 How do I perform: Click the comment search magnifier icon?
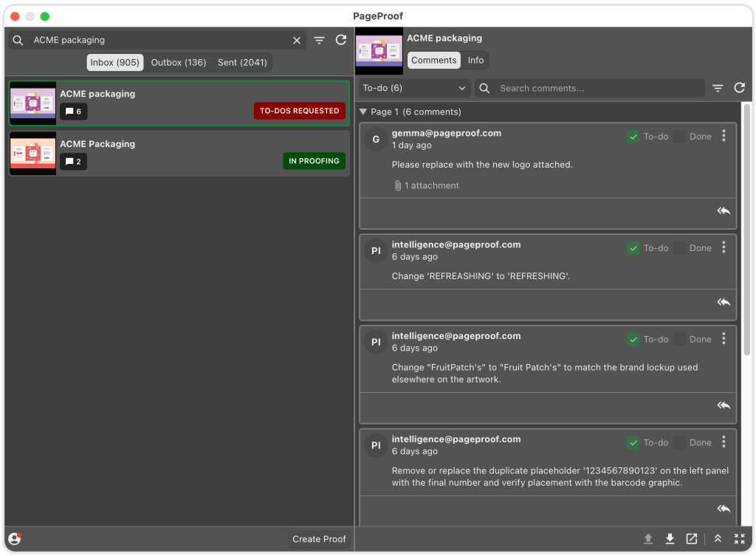click(x=484, y=89)
